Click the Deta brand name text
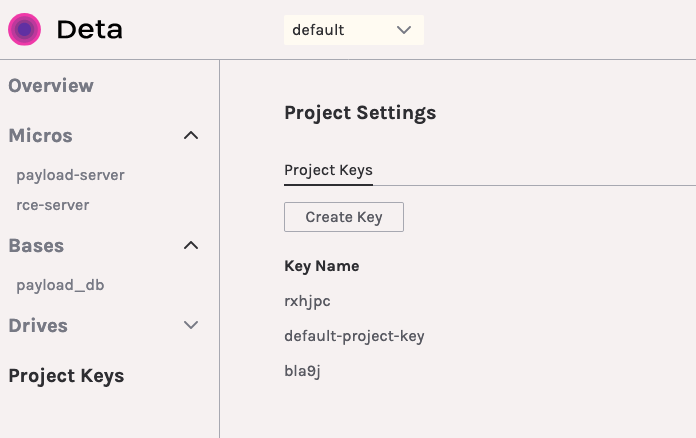This screenshot has height=438, width=696. pos(90,30)
